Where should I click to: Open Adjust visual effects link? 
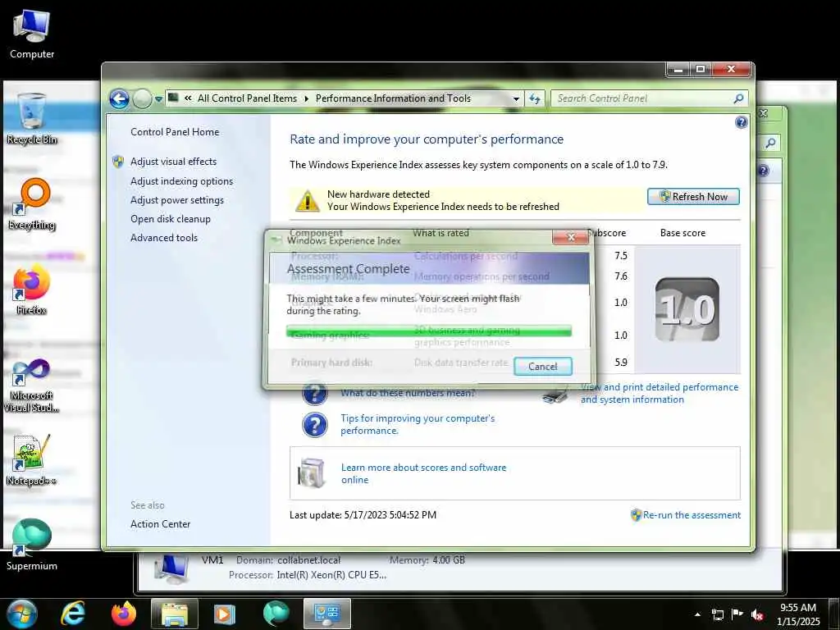click(174, 162)
